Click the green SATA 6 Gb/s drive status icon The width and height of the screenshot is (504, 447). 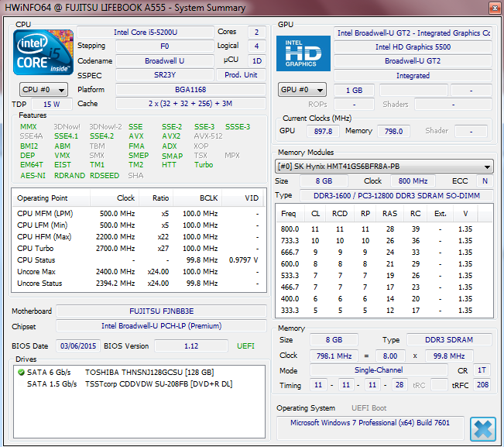(21, 373)
